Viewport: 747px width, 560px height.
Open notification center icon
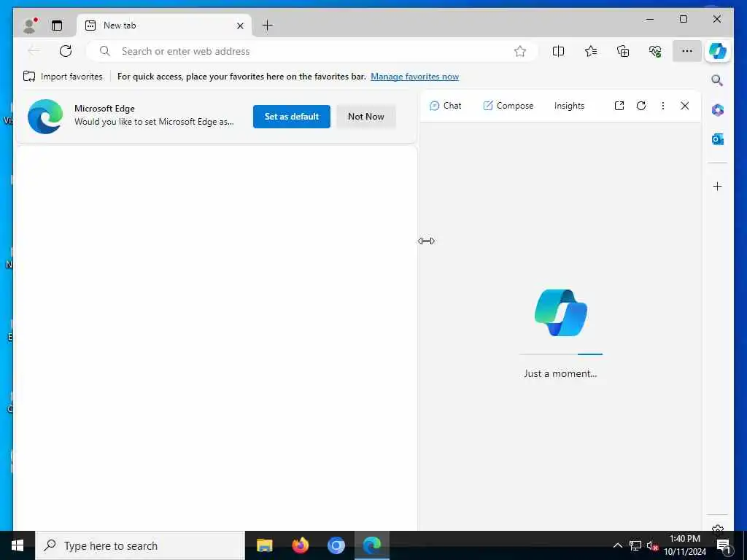pyautogui.click(x=723, y=545)
